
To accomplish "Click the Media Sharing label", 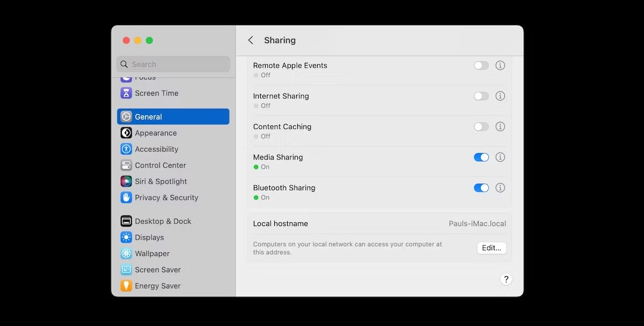I will click(x=278, y=157).
